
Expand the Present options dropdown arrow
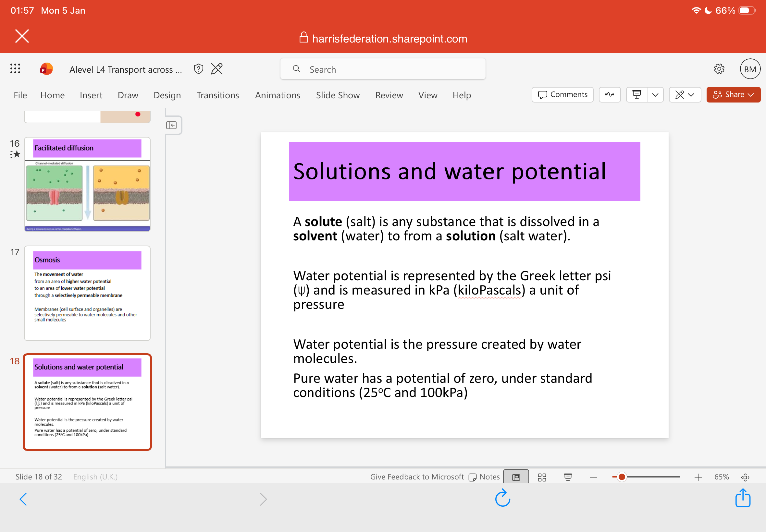[x=655, y=95]
